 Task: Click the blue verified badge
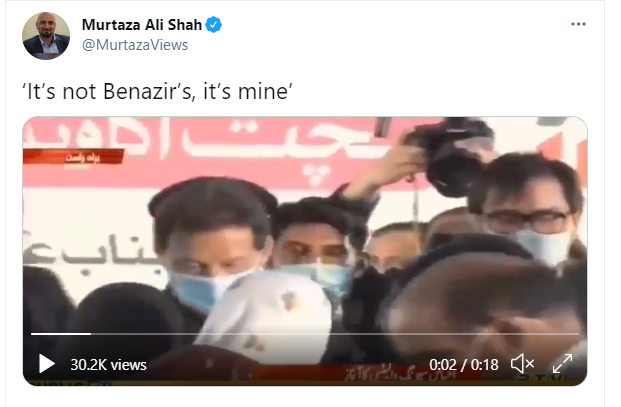click(214, 25)
